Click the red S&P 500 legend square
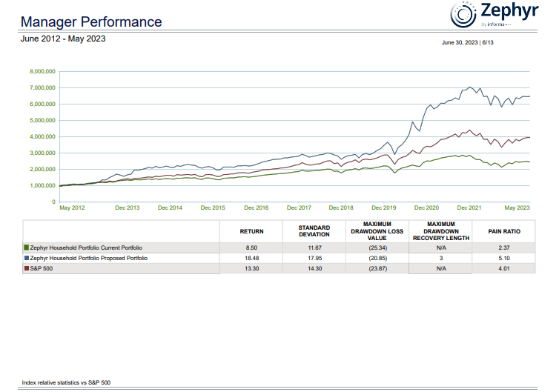The width and height of the screenshot is (559, 392). click(x=26, y=268)
